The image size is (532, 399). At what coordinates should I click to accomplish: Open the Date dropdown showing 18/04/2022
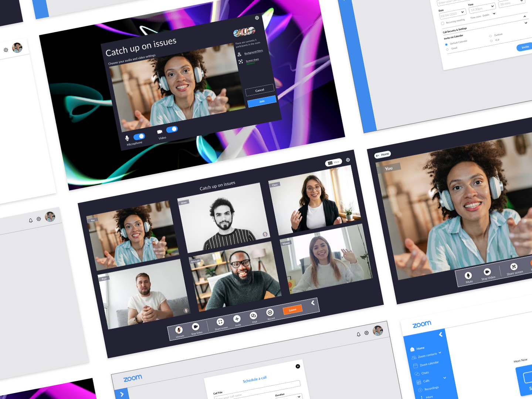(x=453, y=14)
